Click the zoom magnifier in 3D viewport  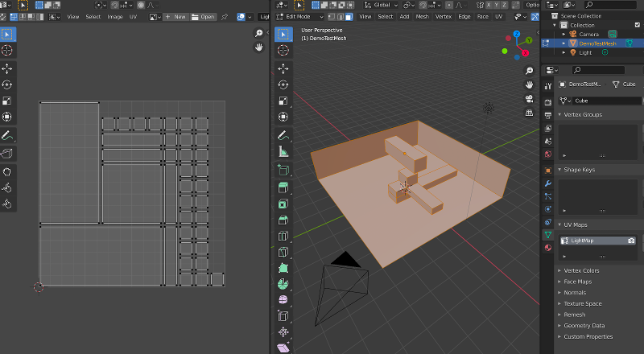click(x=530, y=68)
